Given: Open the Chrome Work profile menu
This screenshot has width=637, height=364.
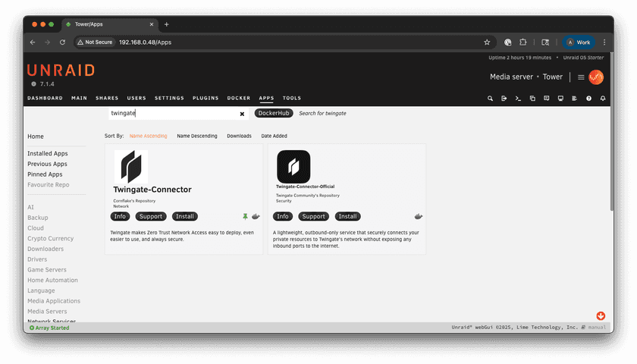Looking at the screenshot, I should tap(578, 42).
